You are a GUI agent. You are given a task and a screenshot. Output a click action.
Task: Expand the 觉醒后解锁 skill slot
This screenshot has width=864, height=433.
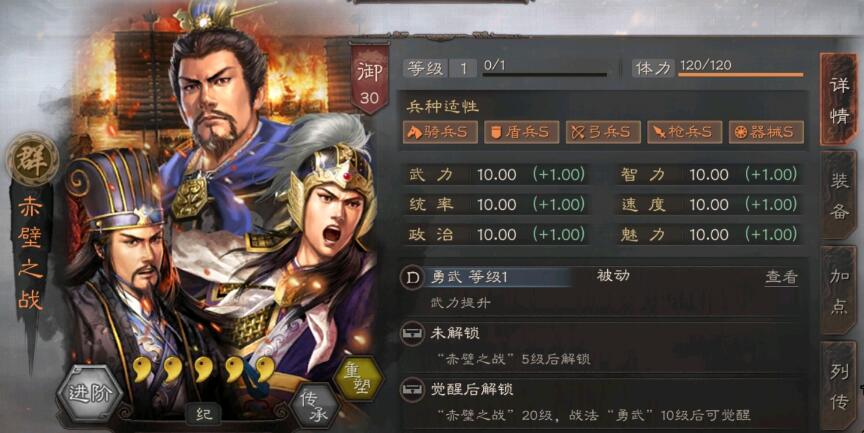(x=602, y=402)
